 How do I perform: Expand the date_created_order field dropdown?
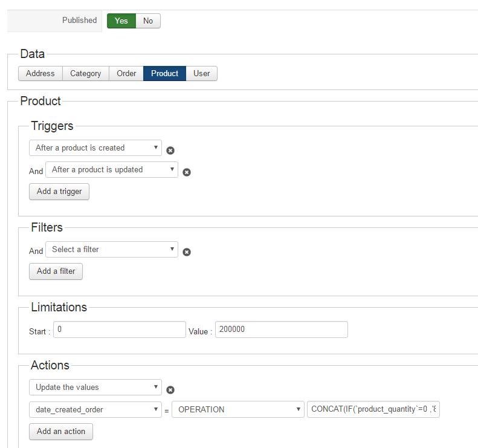click(95, 409)
